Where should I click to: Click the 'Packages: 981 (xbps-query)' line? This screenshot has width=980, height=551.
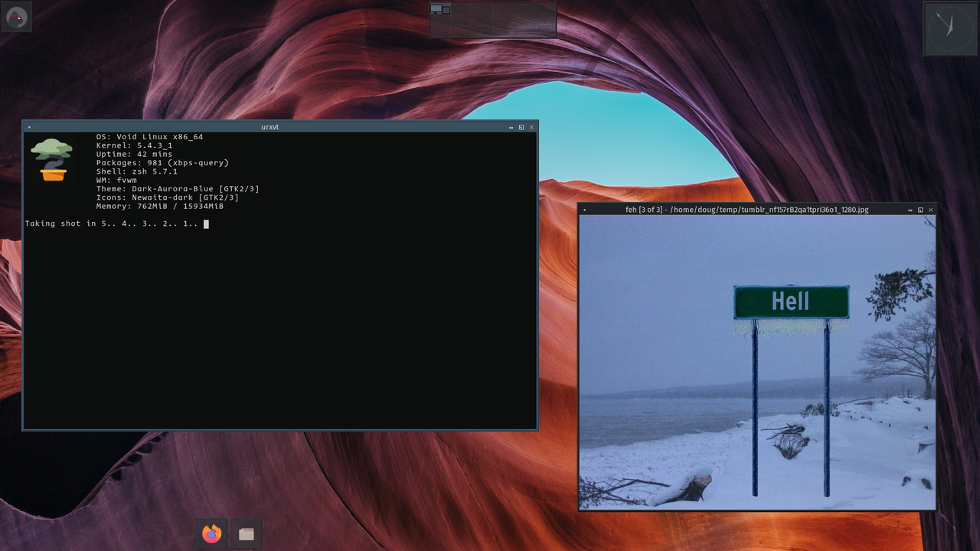[x=162, y=163]
